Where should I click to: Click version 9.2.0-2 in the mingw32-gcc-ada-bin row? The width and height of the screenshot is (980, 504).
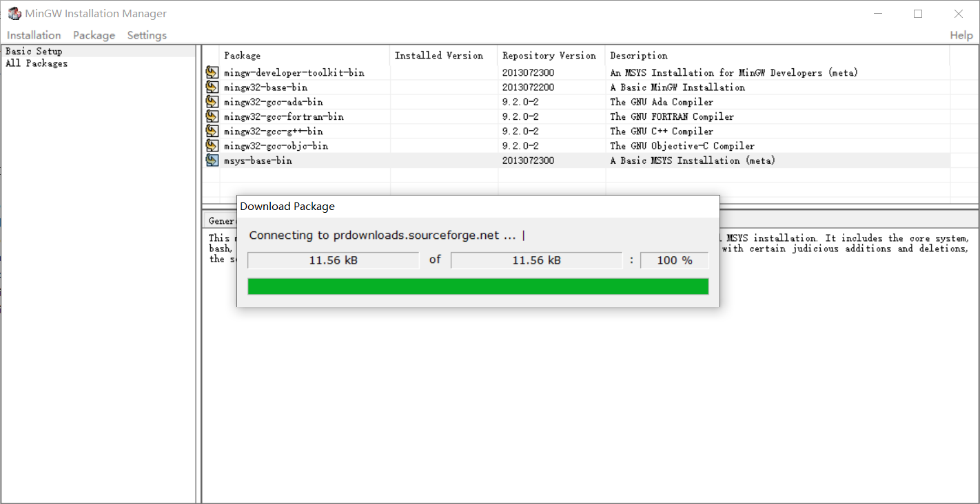520,102
